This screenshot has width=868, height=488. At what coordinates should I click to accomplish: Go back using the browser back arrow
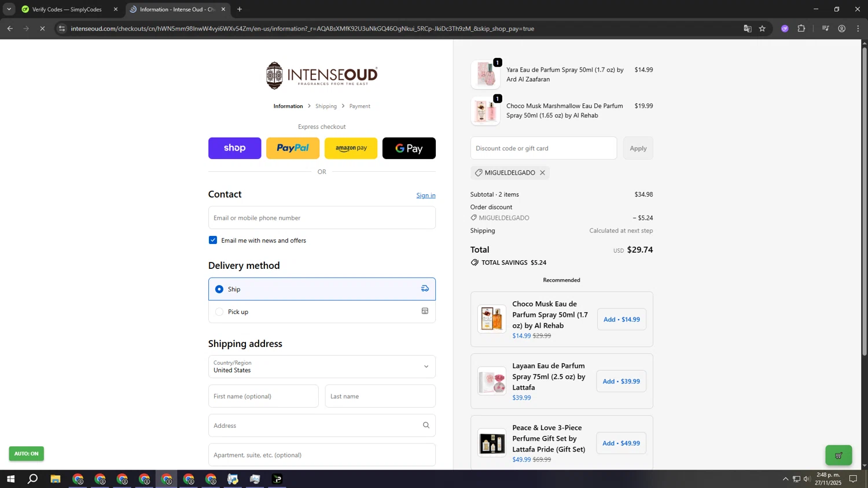(10, 28)
